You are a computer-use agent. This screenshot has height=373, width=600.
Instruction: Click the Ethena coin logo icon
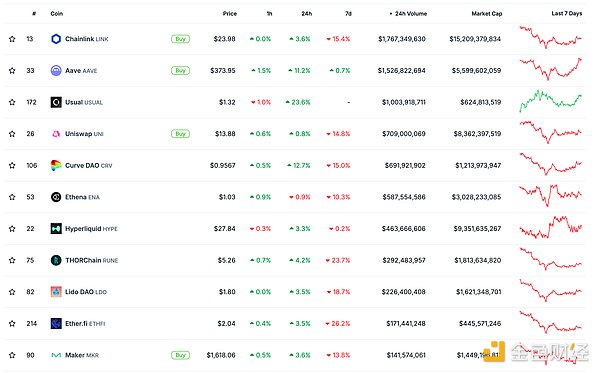(56, 197)
